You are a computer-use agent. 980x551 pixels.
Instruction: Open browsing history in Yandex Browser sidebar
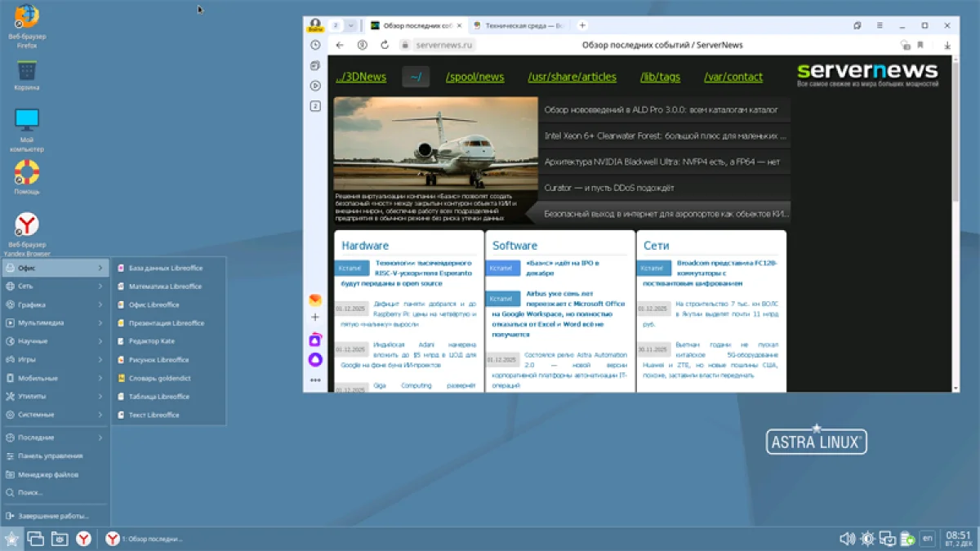coord(314,47)
